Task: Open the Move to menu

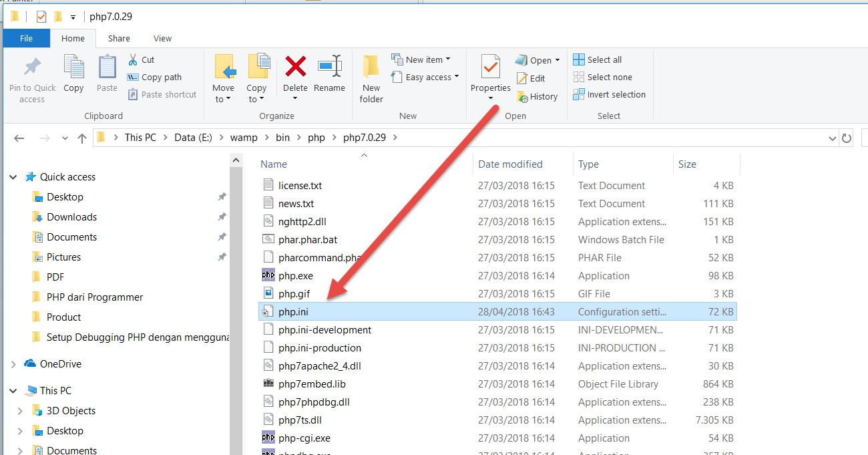Action: (224, 79)
